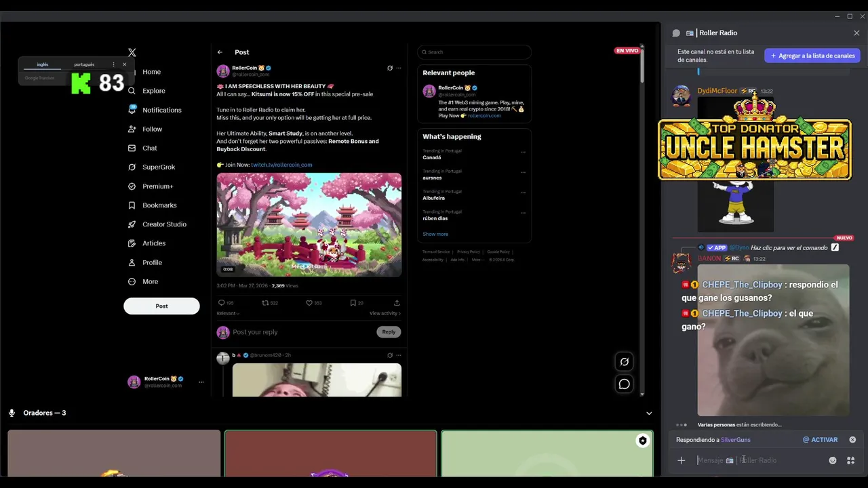This screenshot has height=488, width=868.
Task: Cancel reply to SilverGuns with X
Action: point(852,440)
